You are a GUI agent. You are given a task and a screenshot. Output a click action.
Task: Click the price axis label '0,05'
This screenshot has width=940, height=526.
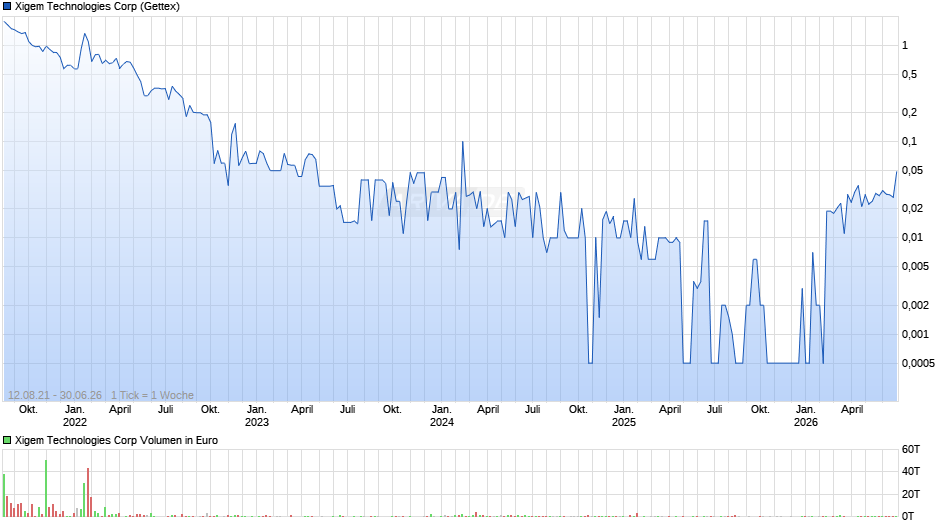click(912, 170)
